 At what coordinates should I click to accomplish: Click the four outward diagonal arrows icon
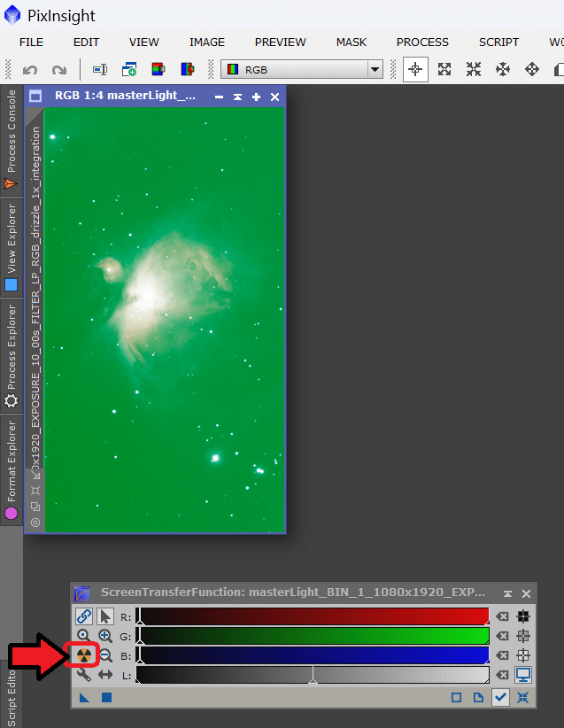[x=444, y=70]
